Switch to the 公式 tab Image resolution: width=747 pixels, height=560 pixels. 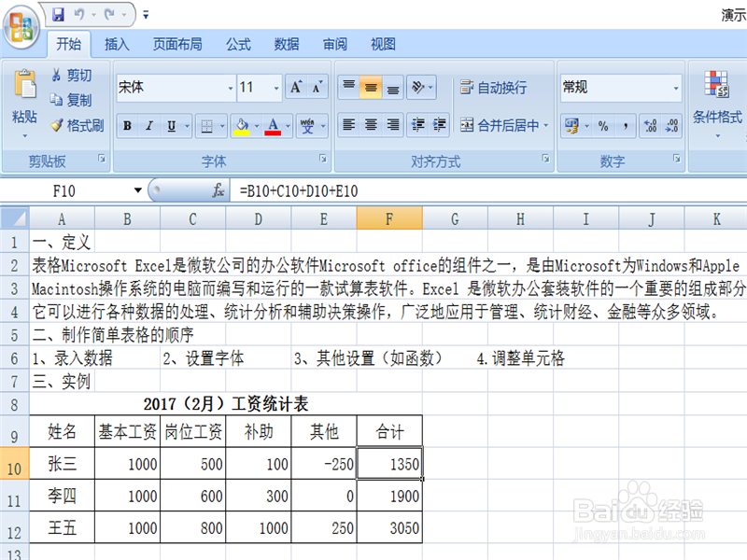click(238, 44)
